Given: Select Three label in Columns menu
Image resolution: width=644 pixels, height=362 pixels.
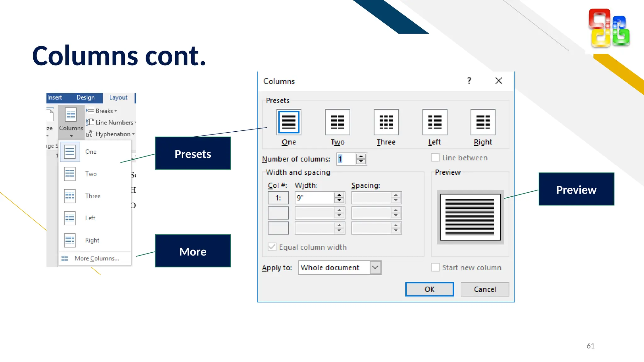Looking at the screenshot, I should [x=93, y=196].
